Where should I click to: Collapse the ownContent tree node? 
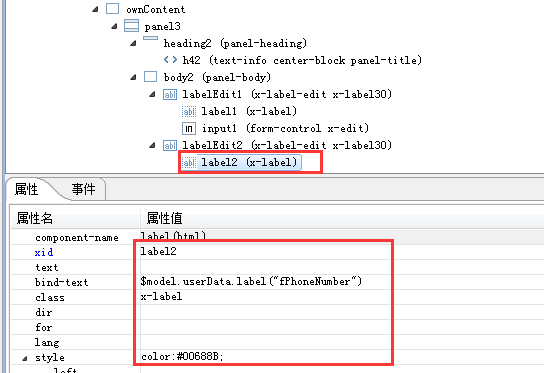click(x=95, y=9)
